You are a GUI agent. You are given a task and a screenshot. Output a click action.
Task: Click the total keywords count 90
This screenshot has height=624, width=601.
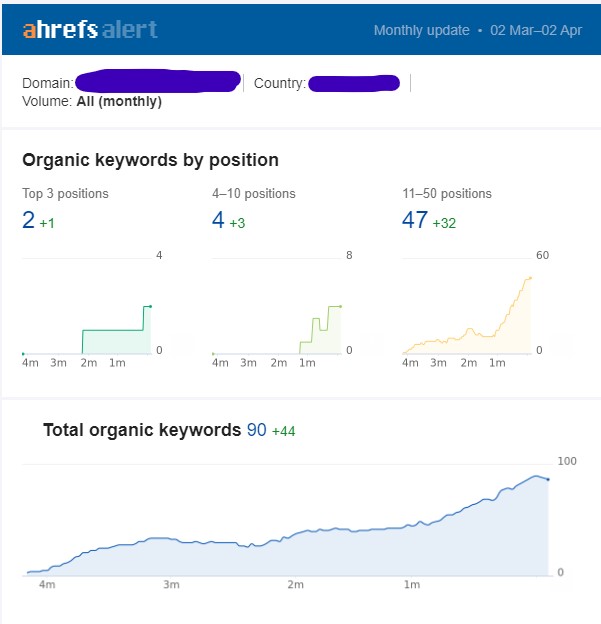tap(257, 430)
